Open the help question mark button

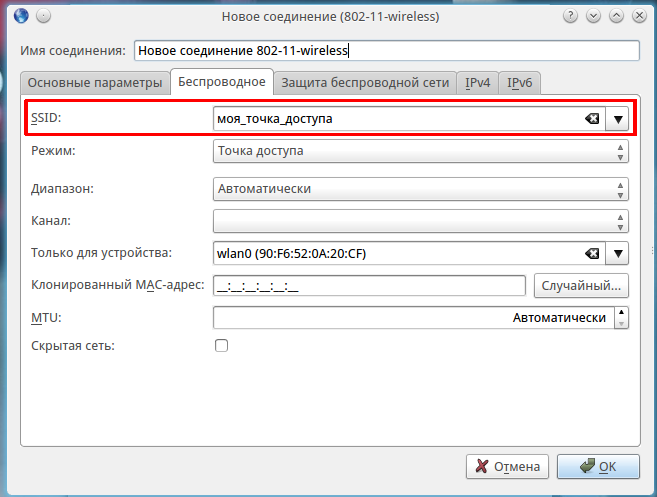(570, 16)
